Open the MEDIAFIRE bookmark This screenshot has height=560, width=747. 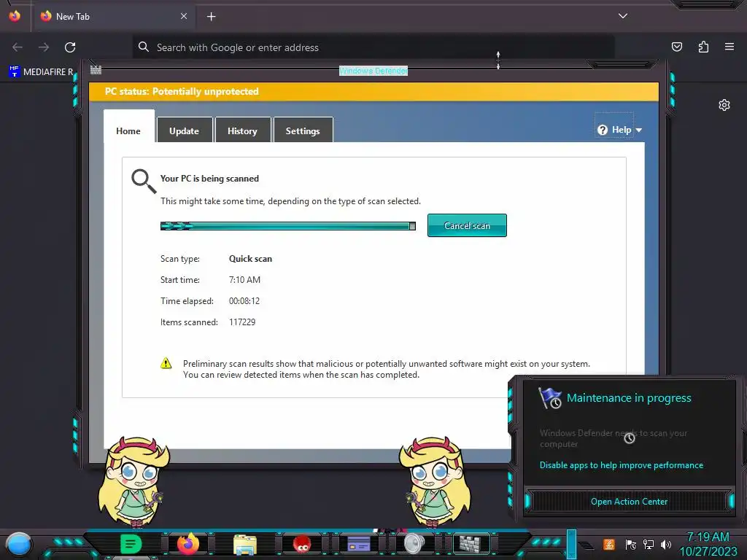point(42,72)
